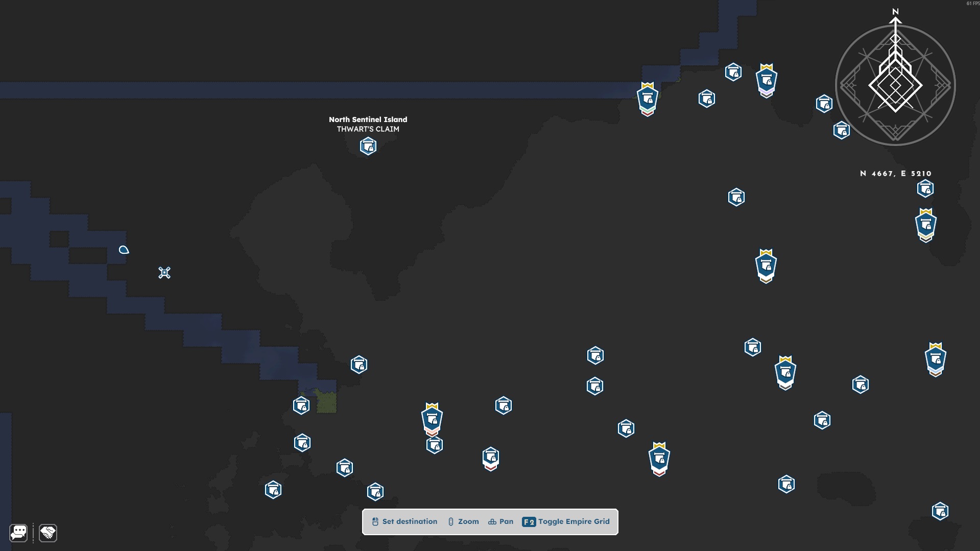This screenshot has height=551, width=980.
Task: Click the Pan hint in the bottom bar
Action: click(500, 521)
